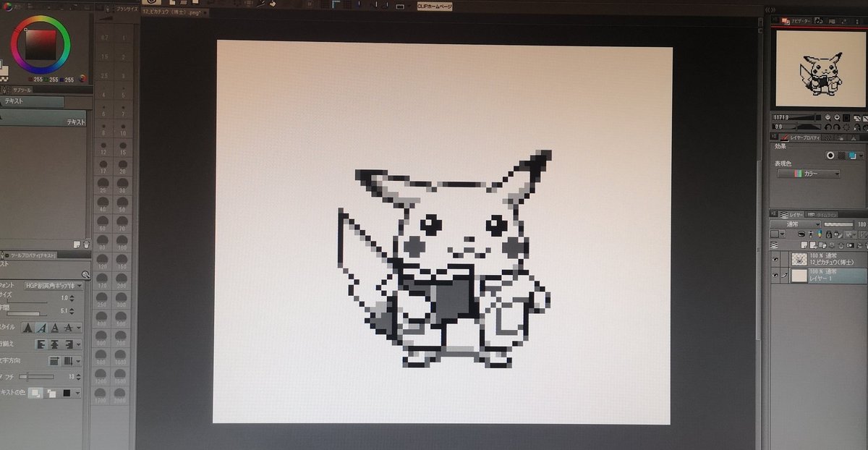Delete sub tool with trash icon
The image size is (868, 450).
tap(85, 245)
